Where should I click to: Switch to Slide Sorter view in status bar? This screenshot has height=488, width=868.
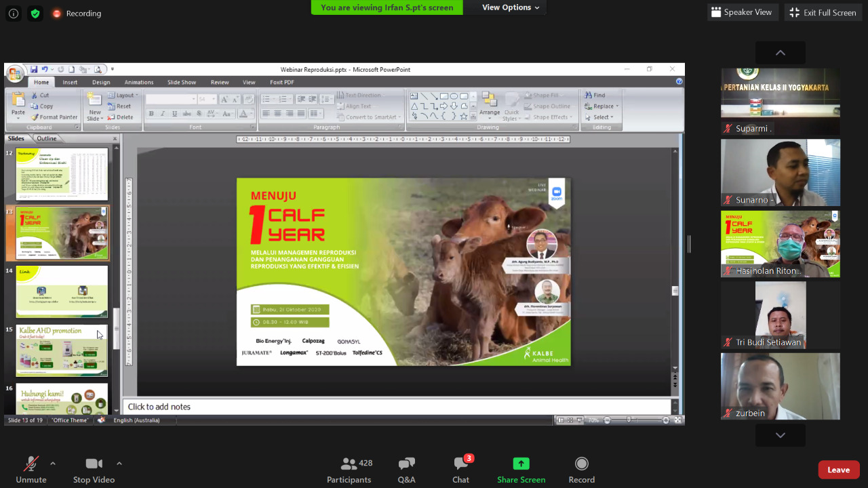[x=570, y=420]
